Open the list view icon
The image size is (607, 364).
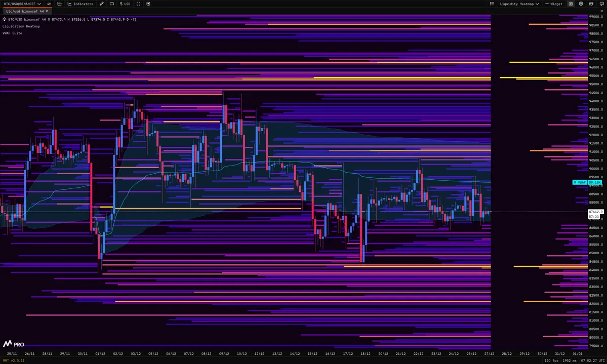pyautogui.click(x=492, y=4)
